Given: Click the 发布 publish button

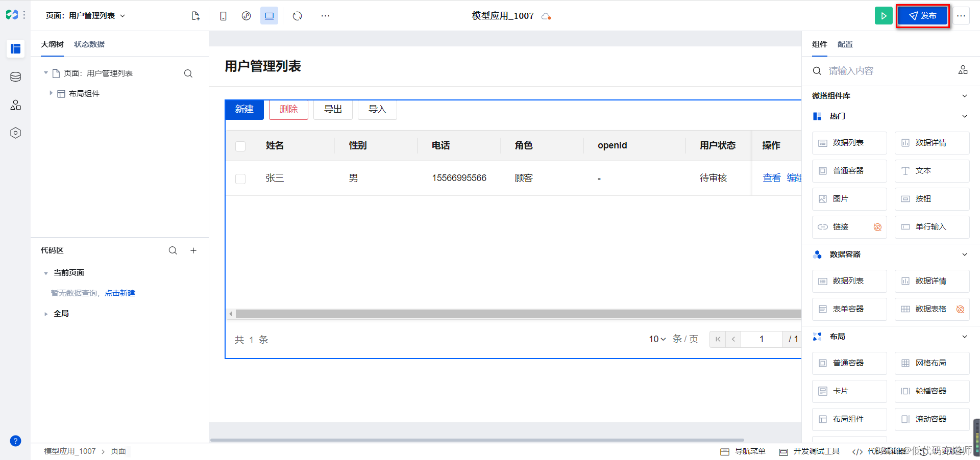Looking at the screenshot, I should pos(923,16).
